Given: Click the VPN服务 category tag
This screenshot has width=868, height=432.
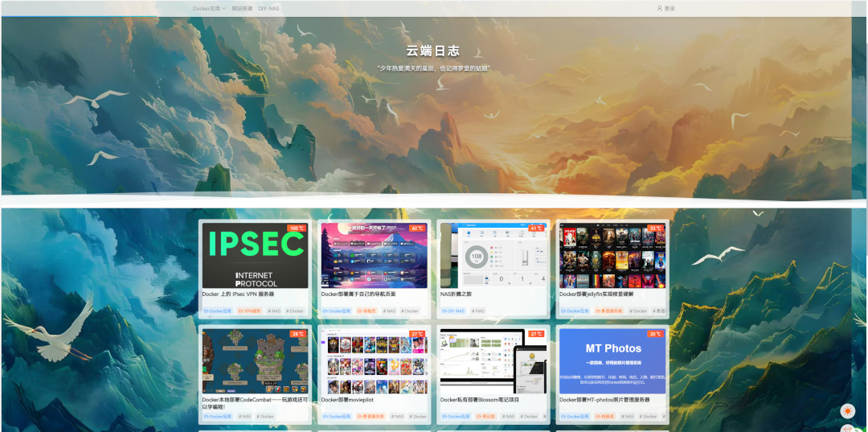Looking at the screenshot, I should pyautogui.click(x=250, y=311).
